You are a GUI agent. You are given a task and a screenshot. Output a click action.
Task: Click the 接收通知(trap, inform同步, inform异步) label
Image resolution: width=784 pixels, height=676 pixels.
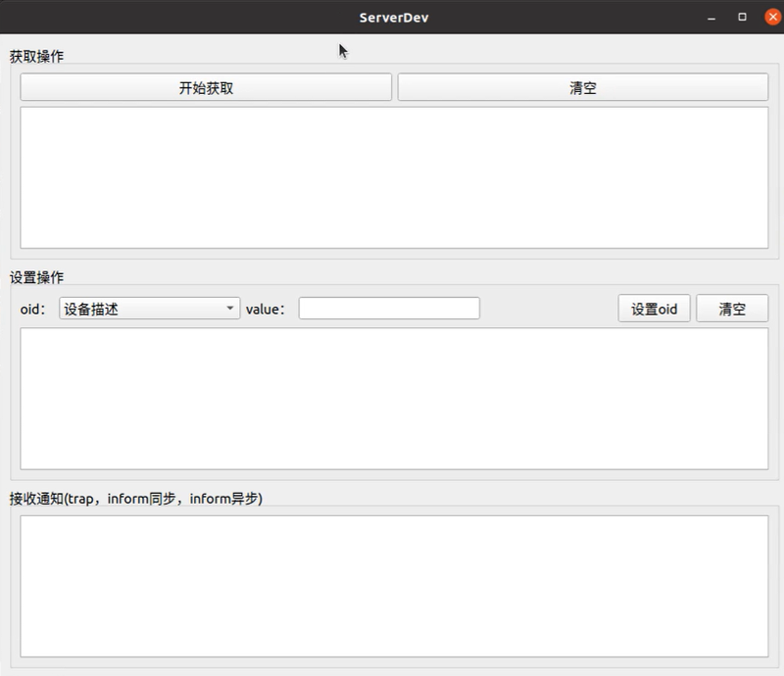point(135,499)
